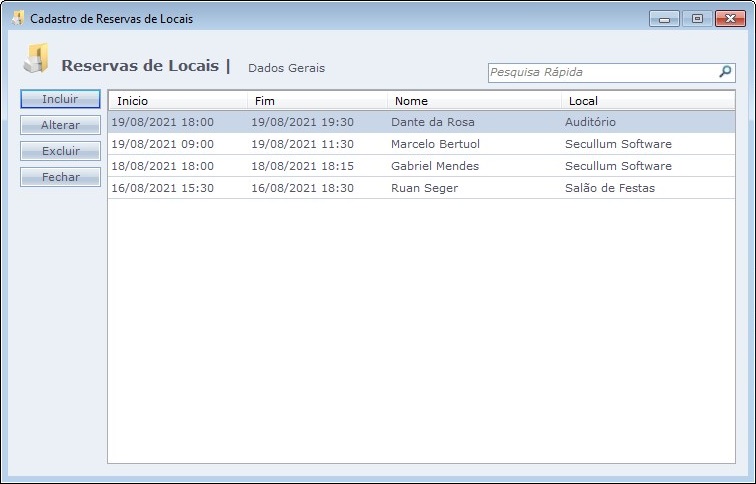Select the Gabriel Mendes reservation row
756x484 pixels.
tap(435, 166)
